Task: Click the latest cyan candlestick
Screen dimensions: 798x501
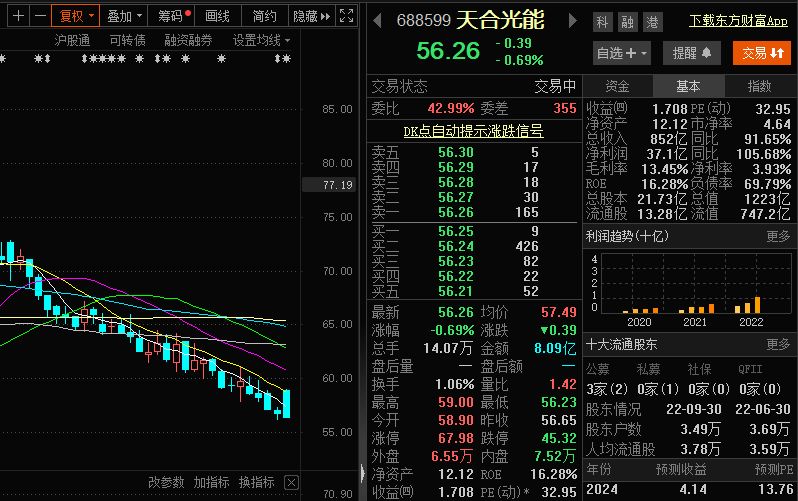Action: click(287, 404)
